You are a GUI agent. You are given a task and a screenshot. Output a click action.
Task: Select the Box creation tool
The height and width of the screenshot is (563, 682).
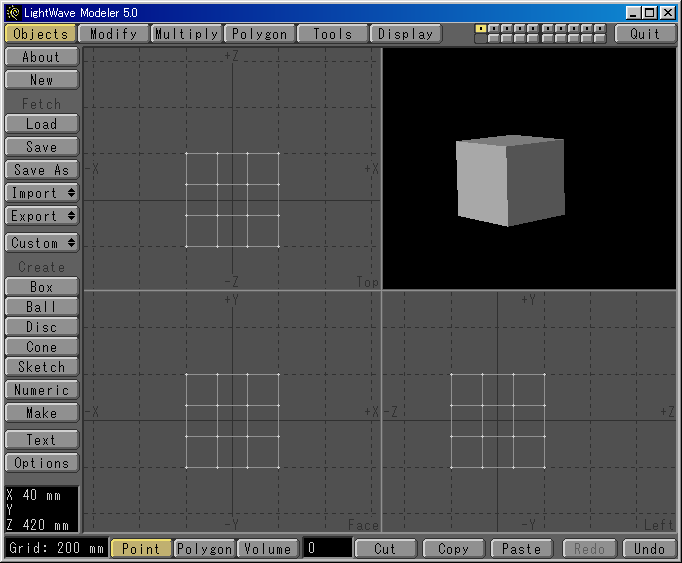[41, 287]
